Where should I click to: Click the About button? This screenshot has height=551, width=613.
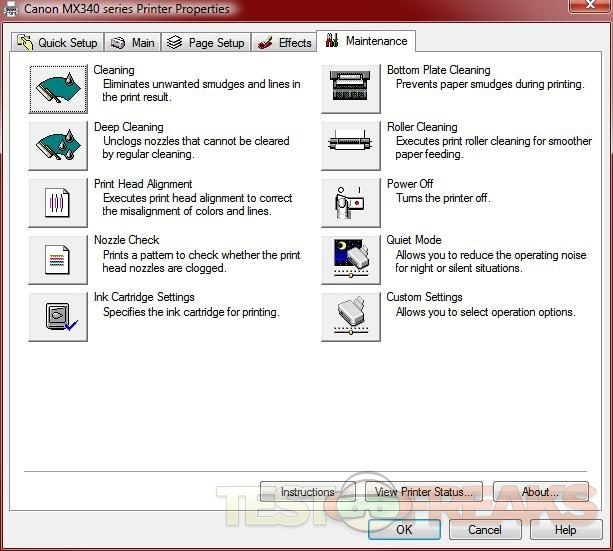point(540,492)
